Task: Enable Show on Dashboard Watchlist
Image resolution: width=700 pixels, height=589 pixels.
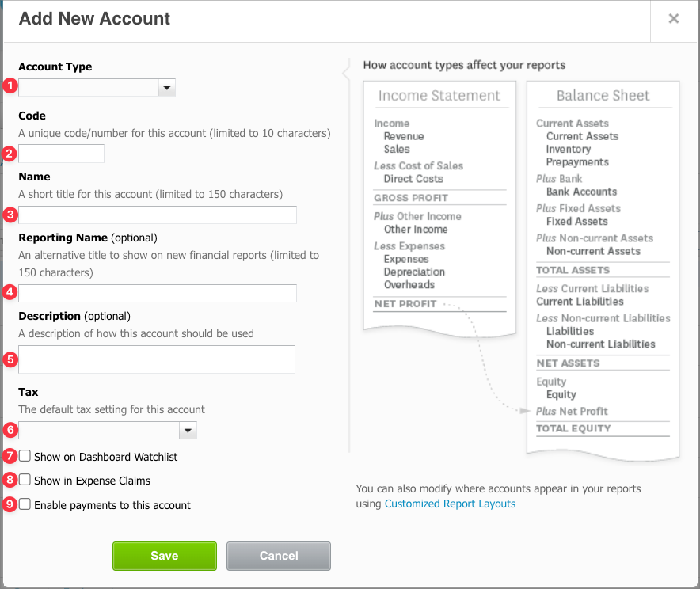Action: click(25, 456)
